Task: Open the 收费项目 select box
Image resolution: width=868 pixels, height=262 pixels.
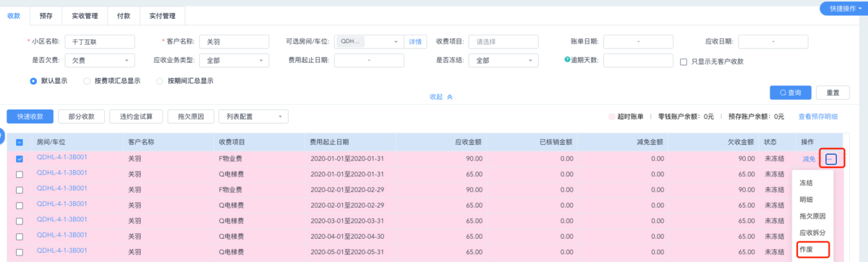Action: 504,41
